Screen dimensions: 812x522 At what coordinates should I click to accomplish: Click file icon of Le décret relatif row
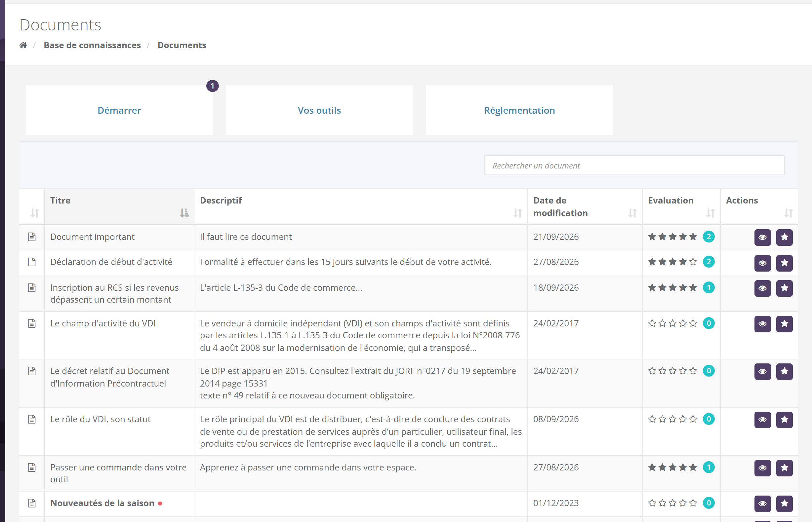point(32,371)
